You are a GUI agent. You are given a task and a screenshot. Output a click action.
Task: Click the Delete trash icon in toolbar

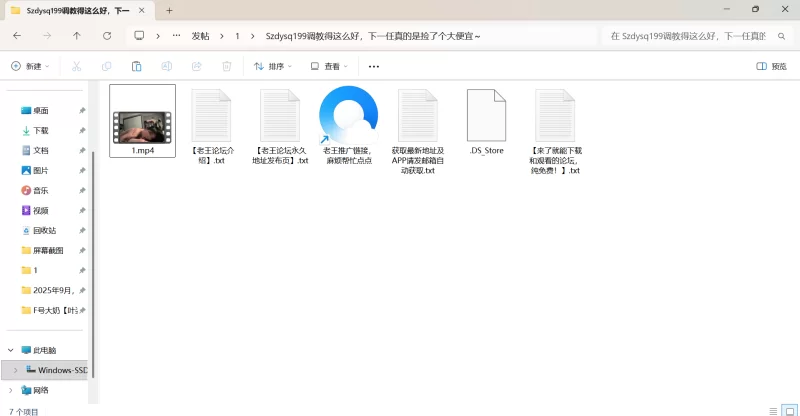coord(227,66)
